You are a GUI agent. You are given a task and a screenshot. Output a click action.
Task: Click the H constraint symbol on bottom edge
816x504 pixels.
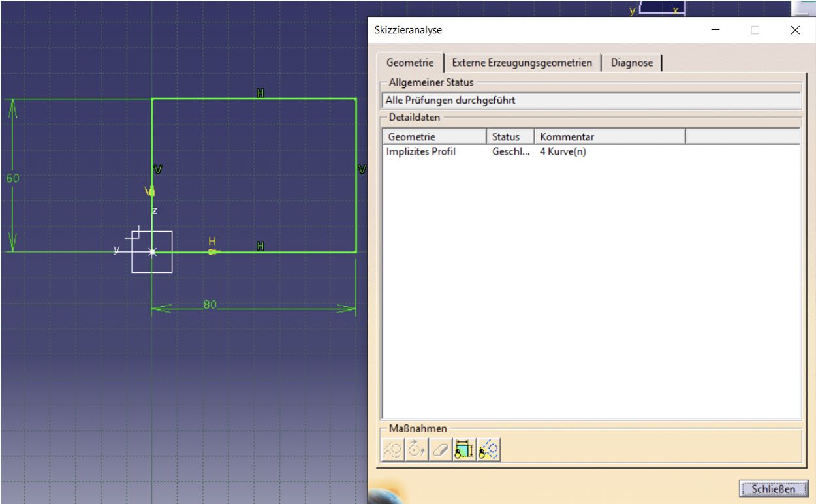pyautogui.click(x=260, y=246)
